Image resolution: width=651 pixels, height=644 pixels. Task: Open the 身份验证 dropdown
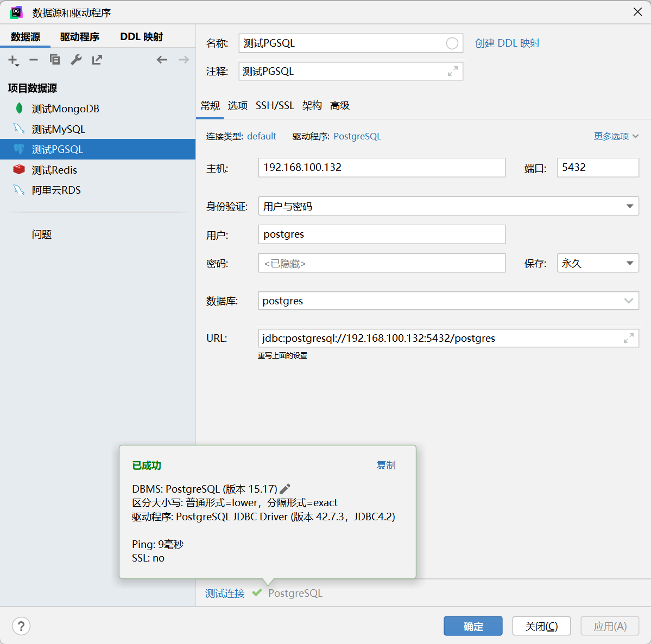click(448, 206)
